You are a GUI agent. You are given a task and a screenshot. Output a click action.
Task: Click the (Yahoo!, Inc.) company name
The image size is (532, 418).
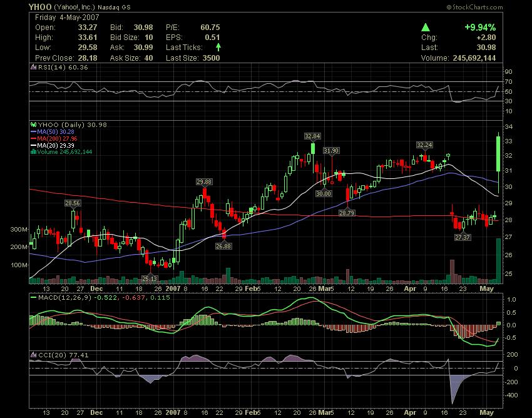coord(74,7)
